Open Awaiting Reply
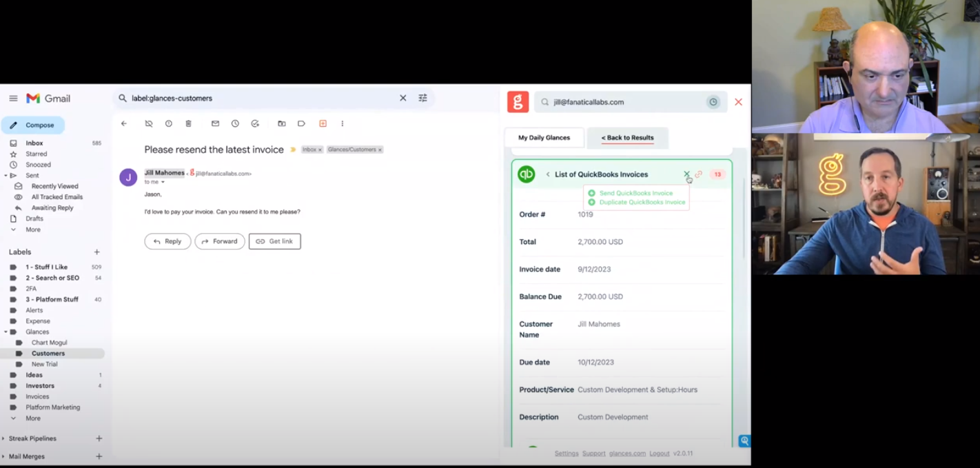980x468 pixels. tap(52, 207)
